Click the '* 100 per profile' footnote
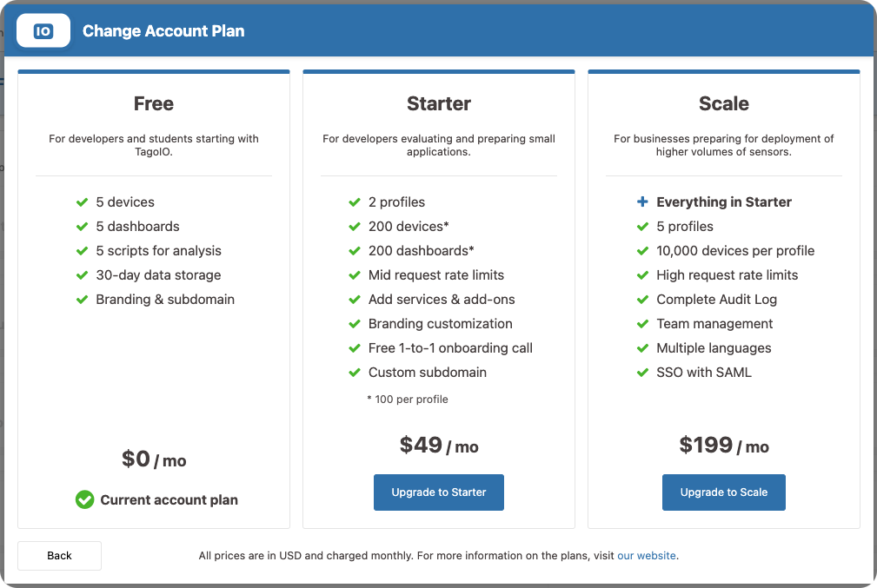Image resolution: width=877 pixels, height=588 pixels. point(407,399)
